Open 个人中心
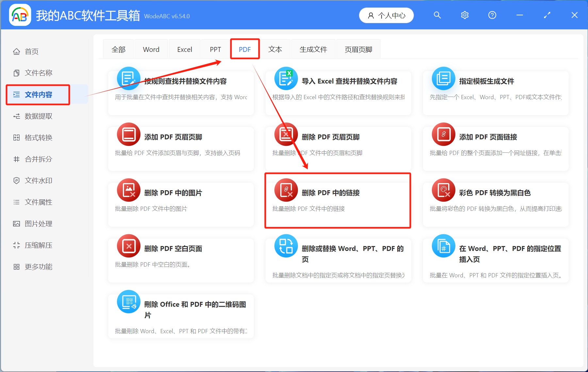588x372 pixels. (x=386, y=15)
